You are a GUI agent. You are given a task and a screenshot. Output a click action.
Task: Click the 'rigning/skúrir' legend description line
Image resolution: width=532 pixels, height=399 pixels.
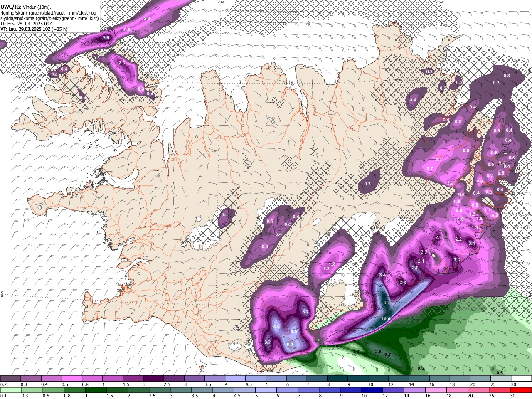(x=48, y=12)
